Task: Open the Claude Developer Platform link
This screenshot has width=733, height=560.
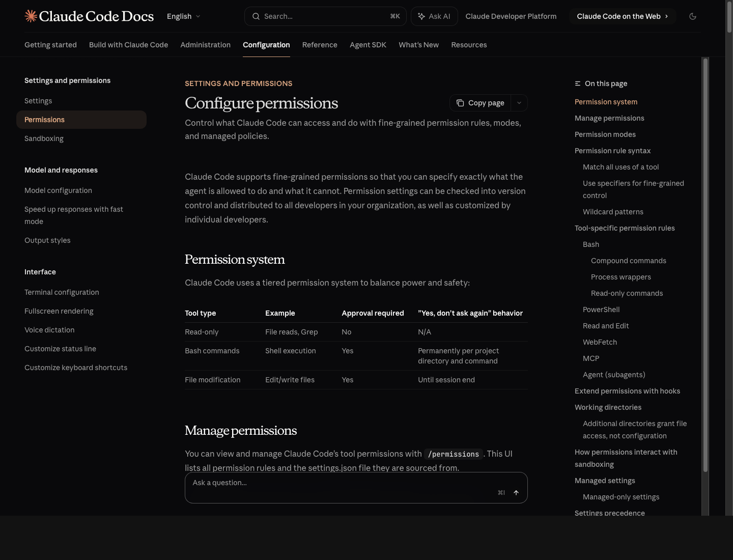Action: 511,16
